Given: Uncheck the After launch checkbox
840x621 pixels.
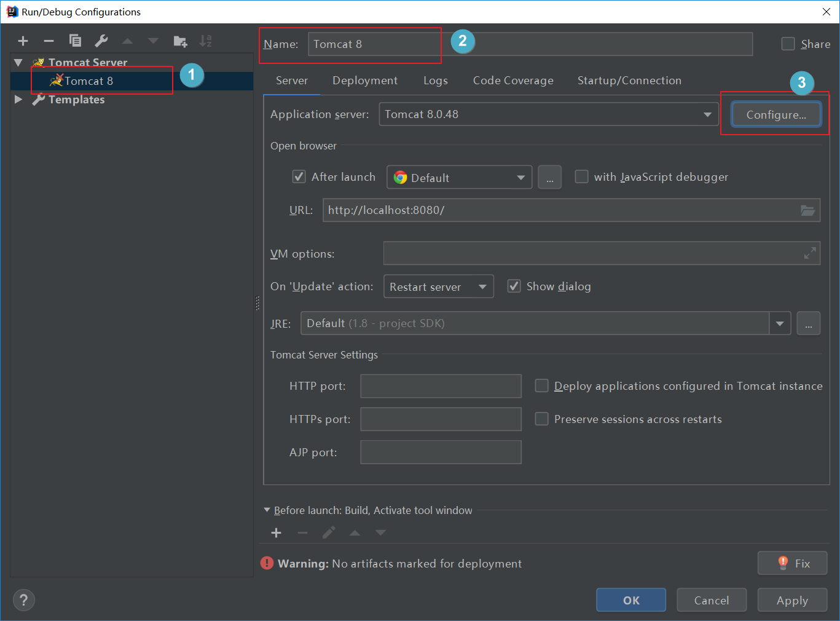Looking at the screenshot, I should pyautogui.click(x=299, y=177).
